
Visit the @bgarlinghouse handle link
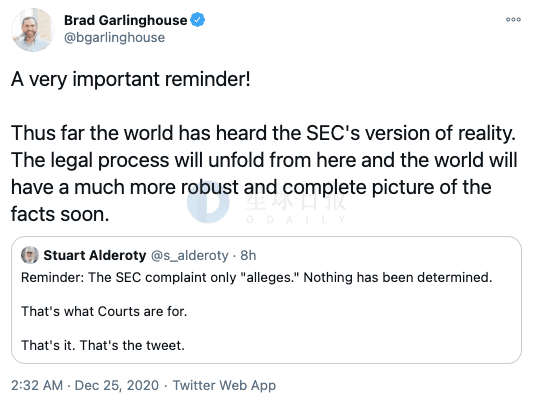[x=114, y=37]
